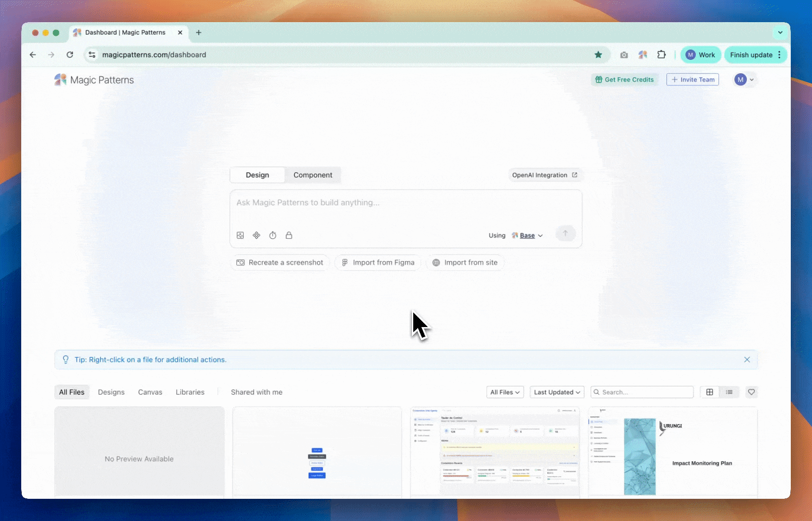Switch to grid view layout

(x=709, y=392)
